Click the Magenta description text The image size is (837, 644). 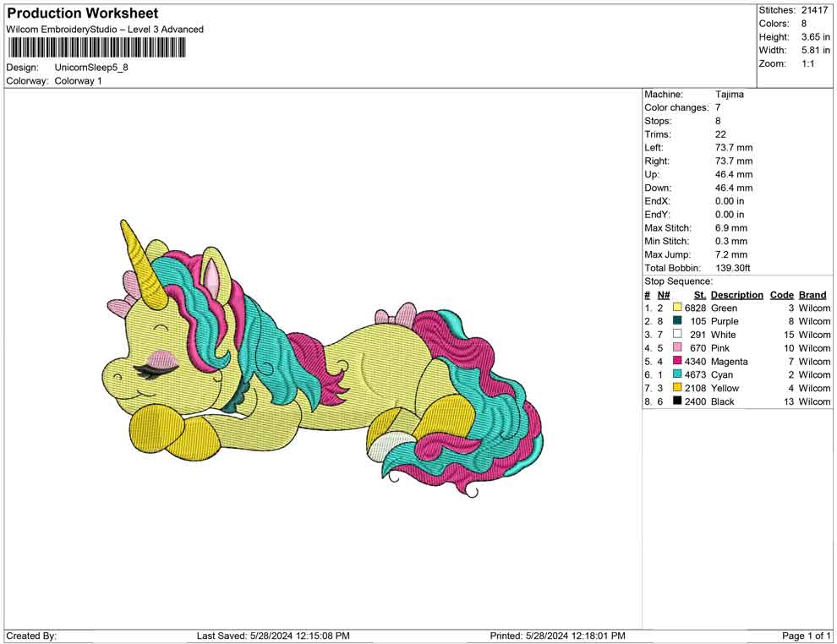729,361
